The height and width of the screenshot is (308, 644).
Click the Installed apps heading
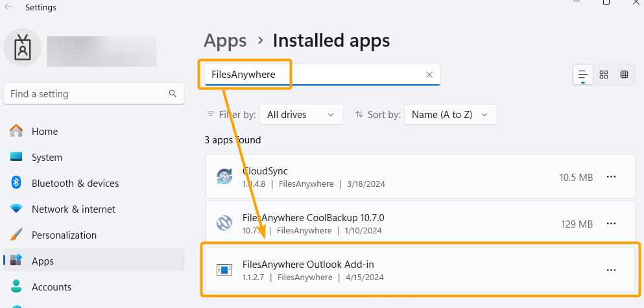[x=331, y=41]
